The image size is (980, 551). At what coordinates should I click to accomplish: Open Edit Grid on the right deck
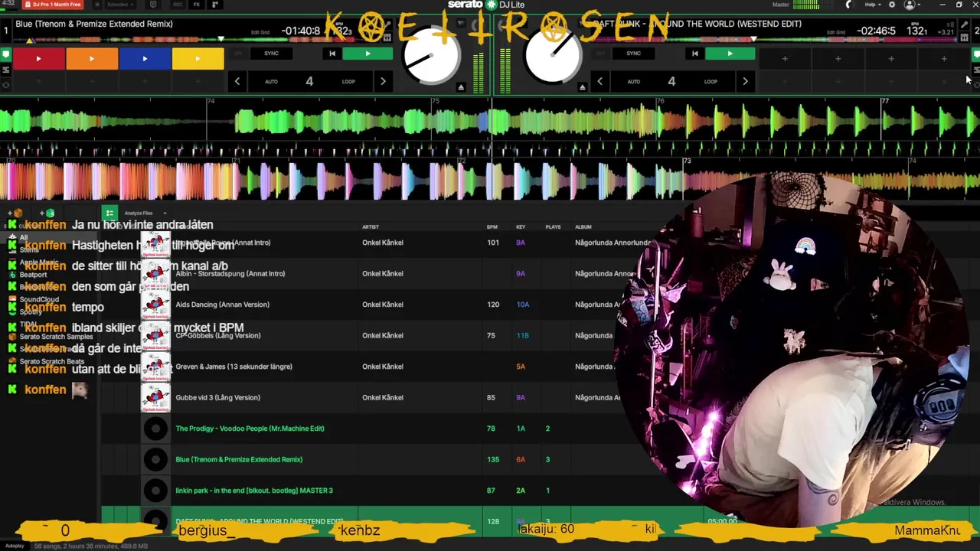(x=836, y=32)
